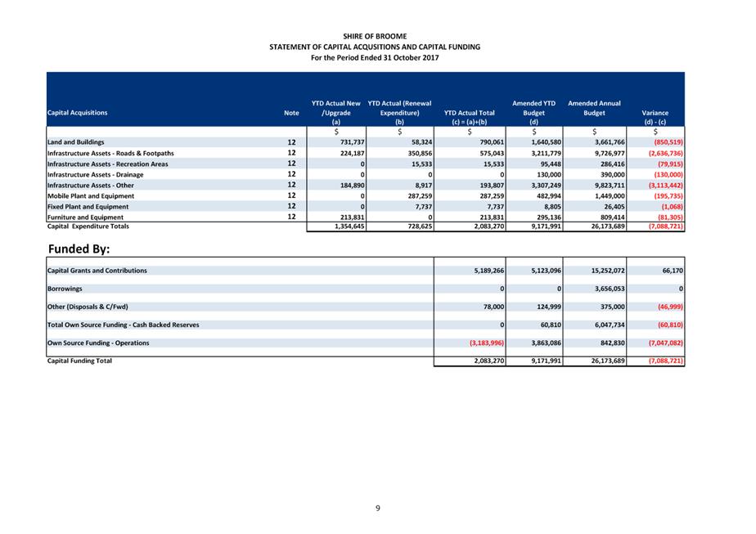Click variance (3,113,442)
The width and height of the screenshot is (756, 534).
[x=666, y=185]
